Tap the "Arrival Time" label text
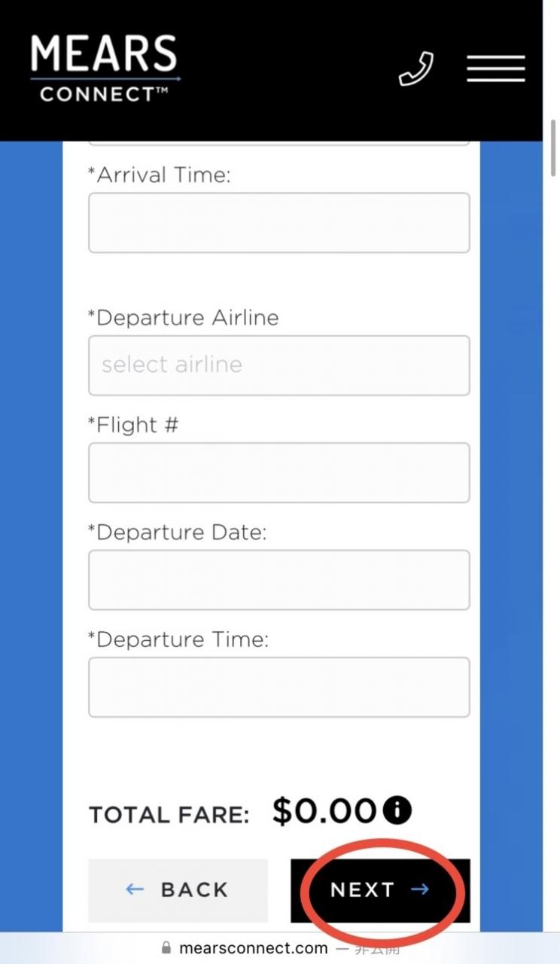 (x=160, y=175)
